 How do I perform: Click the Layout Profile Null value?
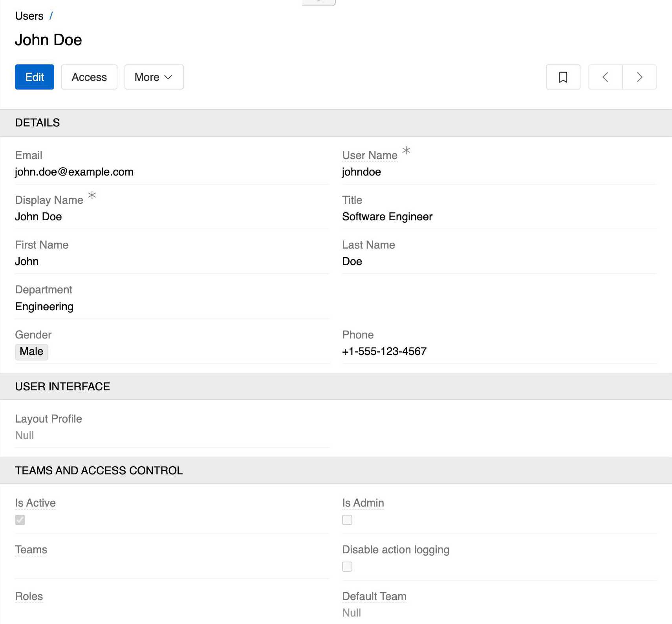[24, 436]
